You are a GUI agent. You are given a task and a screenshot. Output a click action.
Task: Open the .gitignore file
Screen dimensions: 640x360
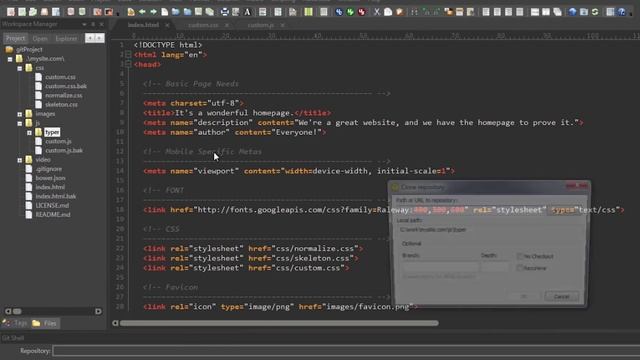pos(49,169)
